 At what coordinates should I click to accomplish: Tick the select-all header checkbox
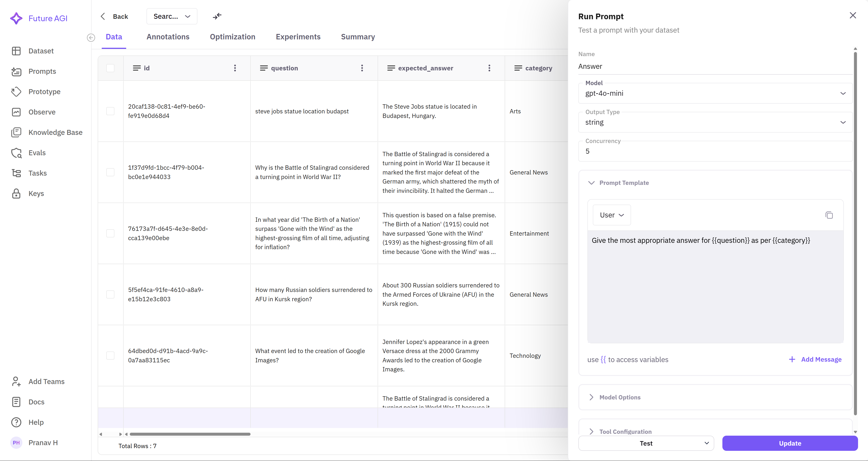point(110,68)
